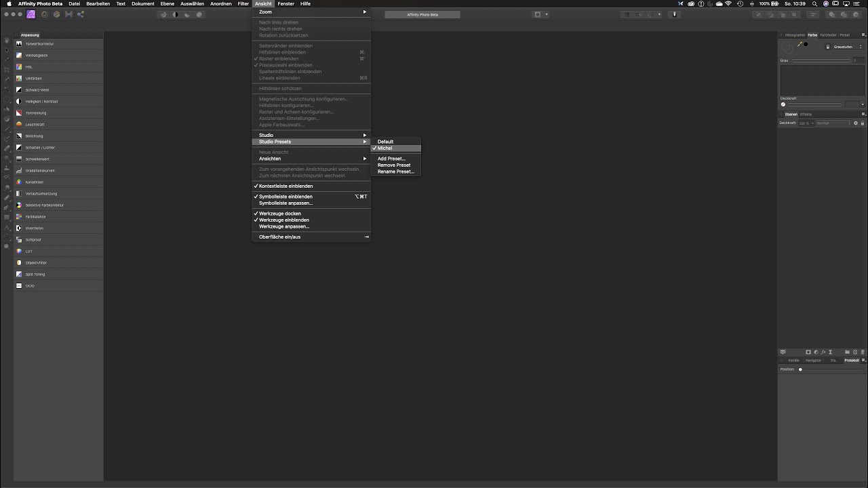Click the hourglass live filter icon

(x=830, y=352)
